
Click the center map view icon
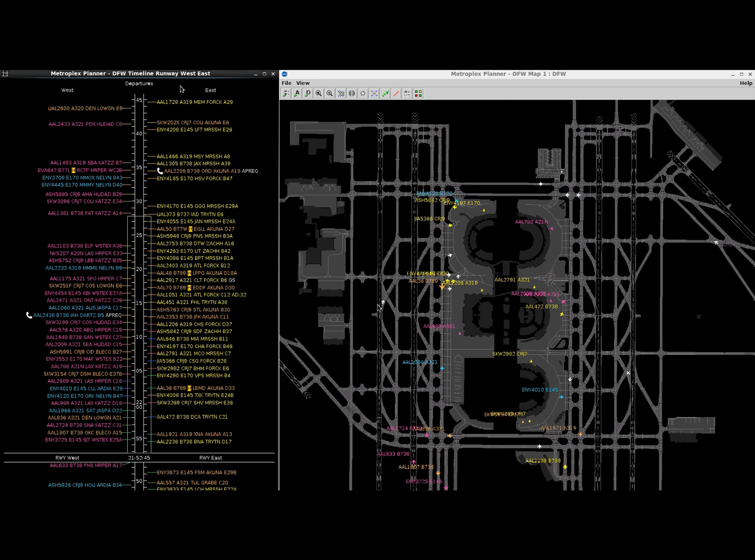coord(374,93)
